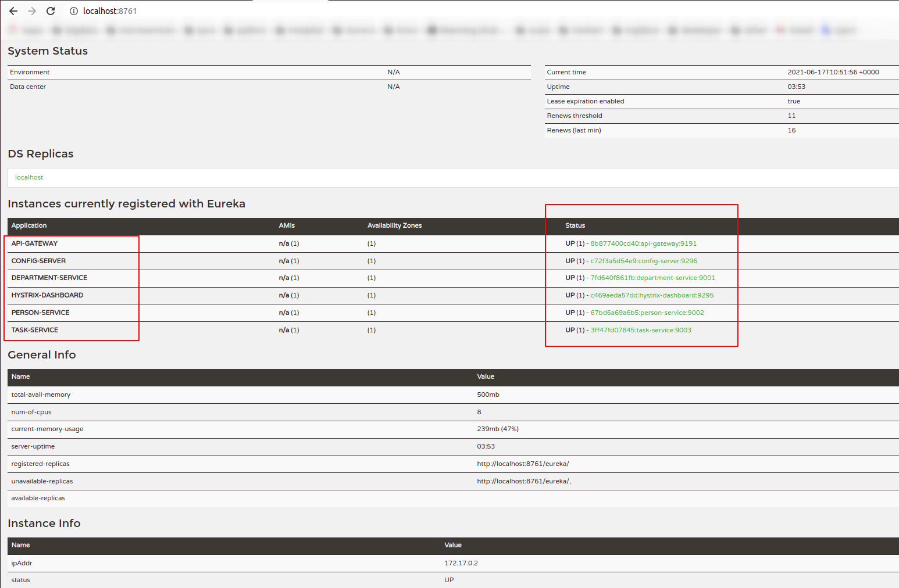
Task: Select the unavailable-replicas URL value
Action: tap(524, 481)
